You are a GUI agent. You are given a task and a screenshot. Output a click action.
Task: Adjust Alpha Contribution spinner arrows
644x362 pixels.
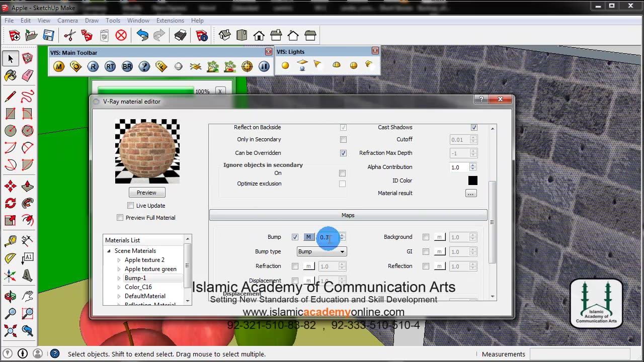coord(473,167)
